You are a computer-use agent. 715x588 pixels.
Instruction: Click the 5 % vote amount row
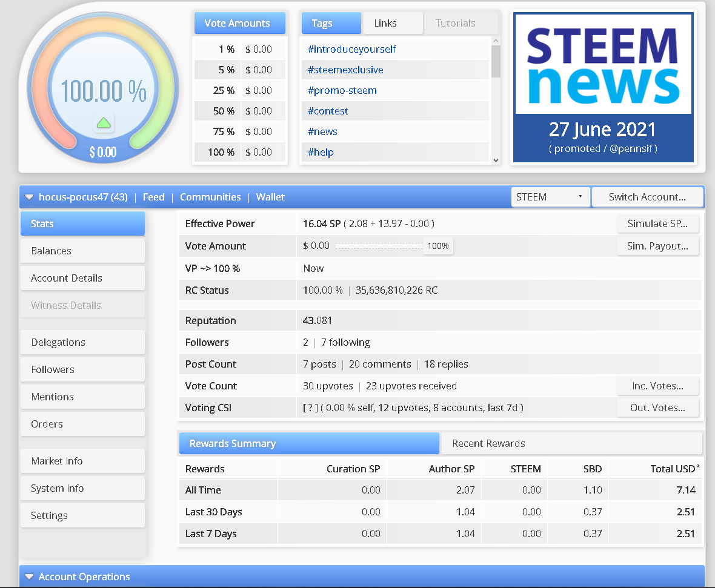pyautogui.click(x=240, y=70)
